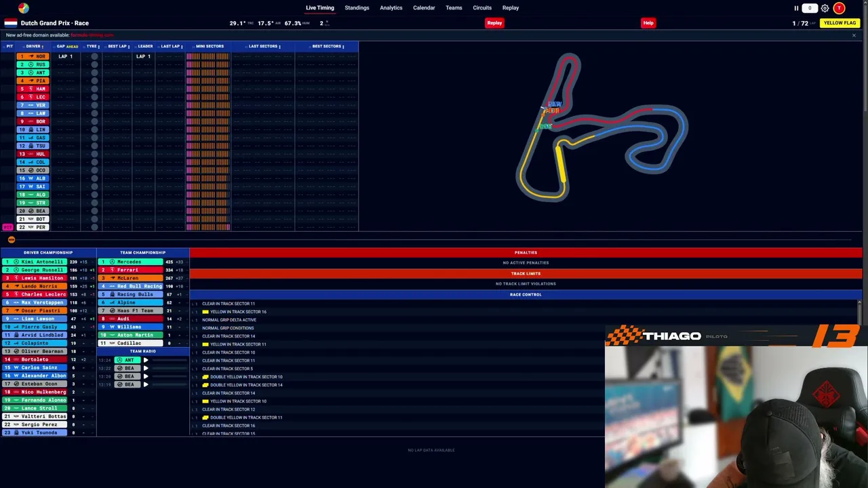868x488 pixels.
Task: Open settings via the gear icon
Action: [x=825, y=8]
